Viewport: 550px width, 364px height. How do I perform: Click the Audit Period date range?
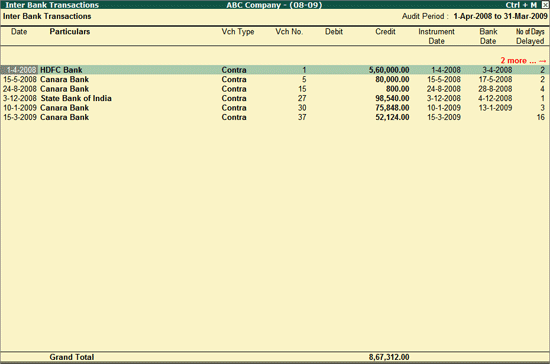500,16
